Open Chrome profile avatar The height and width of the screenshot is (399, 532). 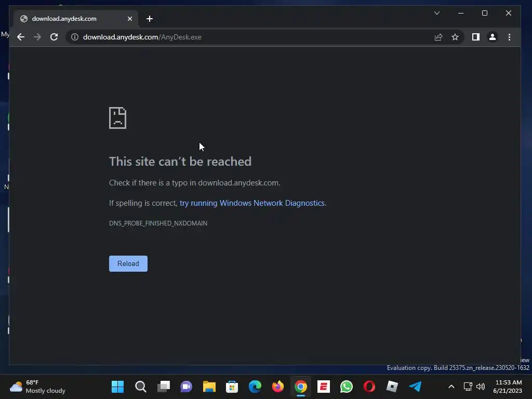point(493,37)
